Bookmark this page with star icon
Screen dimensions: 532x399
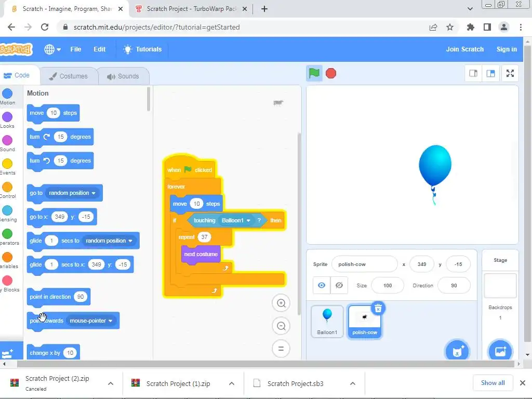point(450,27)
